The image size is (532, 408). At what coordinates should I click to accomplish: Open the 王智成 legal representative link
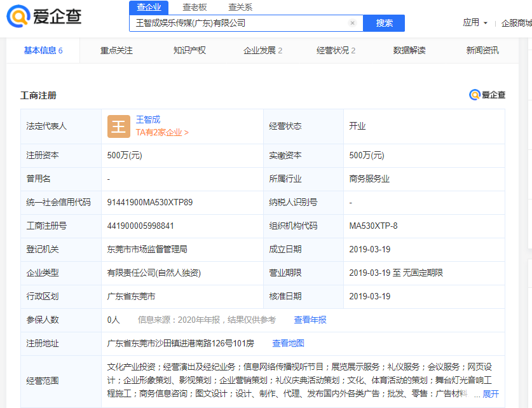coord(148,119)
